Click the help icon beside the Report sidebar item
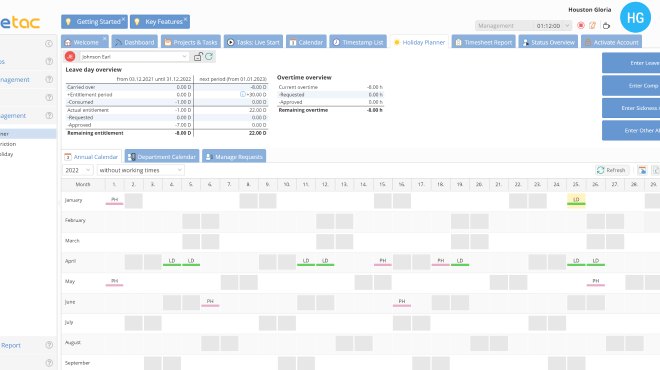 click(49, 345)
